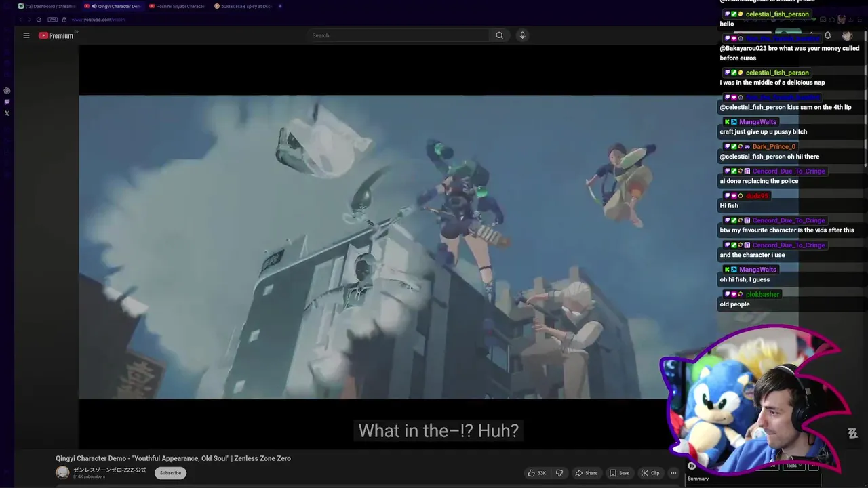Click chat username plokbasher
The height and width of the screenshot is (488, 868).
762,294
